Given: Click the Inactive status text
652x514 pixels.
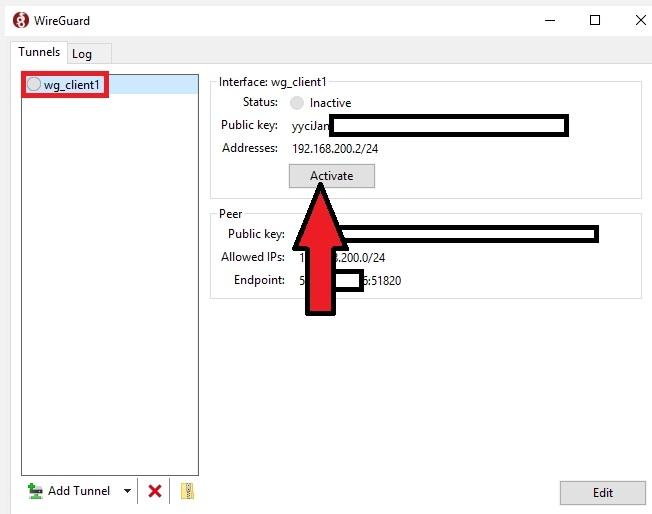Looking at the screenshot, I should coord(330,103).
